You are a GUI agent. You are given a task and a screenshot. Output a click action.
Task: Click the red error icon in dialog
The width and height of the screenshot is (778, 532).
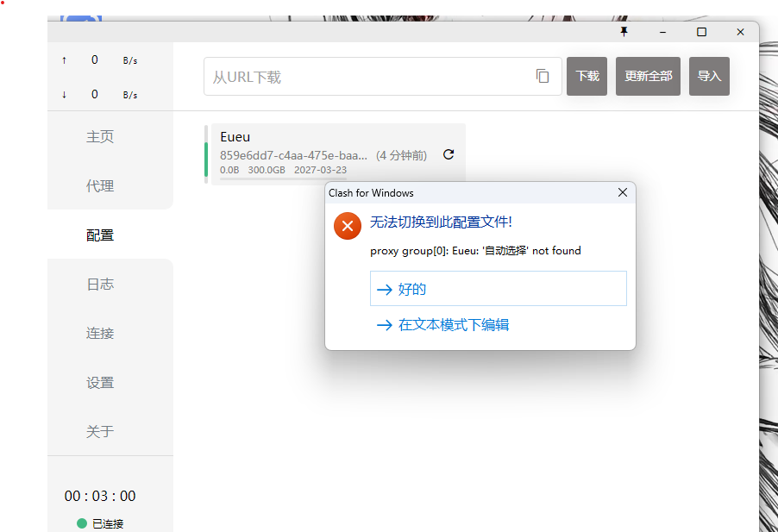tap(347, 226)
